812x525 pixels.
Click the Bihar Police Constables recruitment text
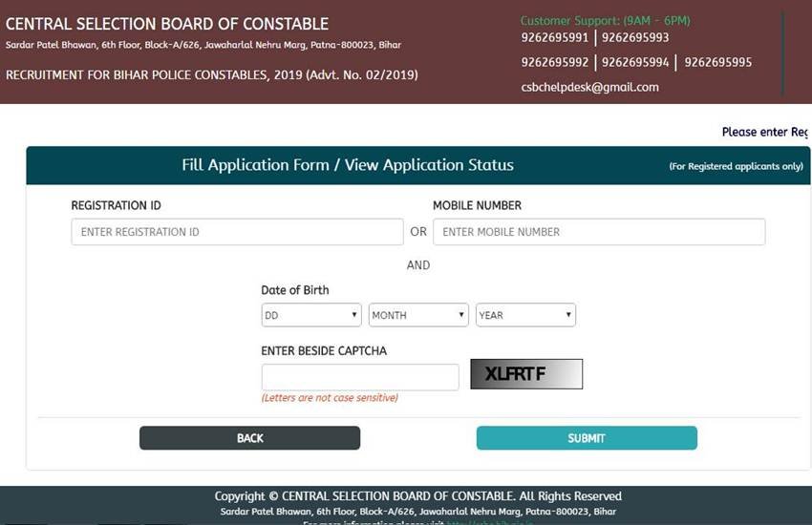coord(211,74)
